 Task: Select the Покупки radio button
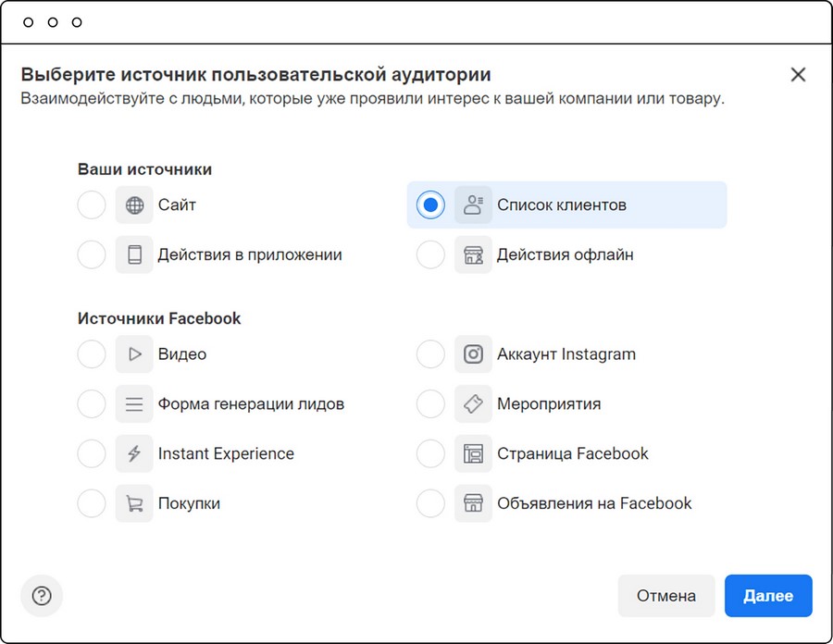92,503
